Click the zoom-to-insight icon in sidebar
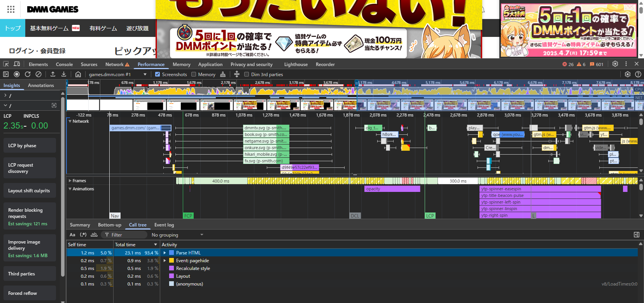644x303 pixels. [x=54, y=105]
